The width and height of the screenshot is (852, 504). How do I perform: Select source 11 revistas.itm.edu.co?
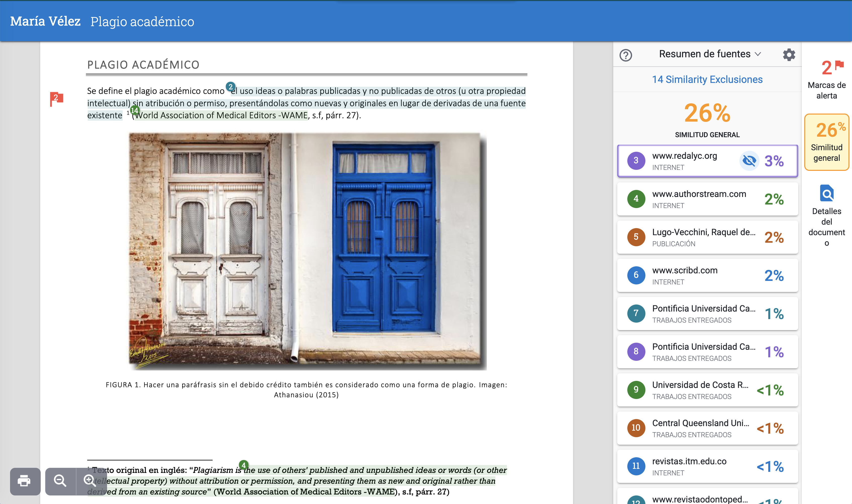(x=707, y=466)
